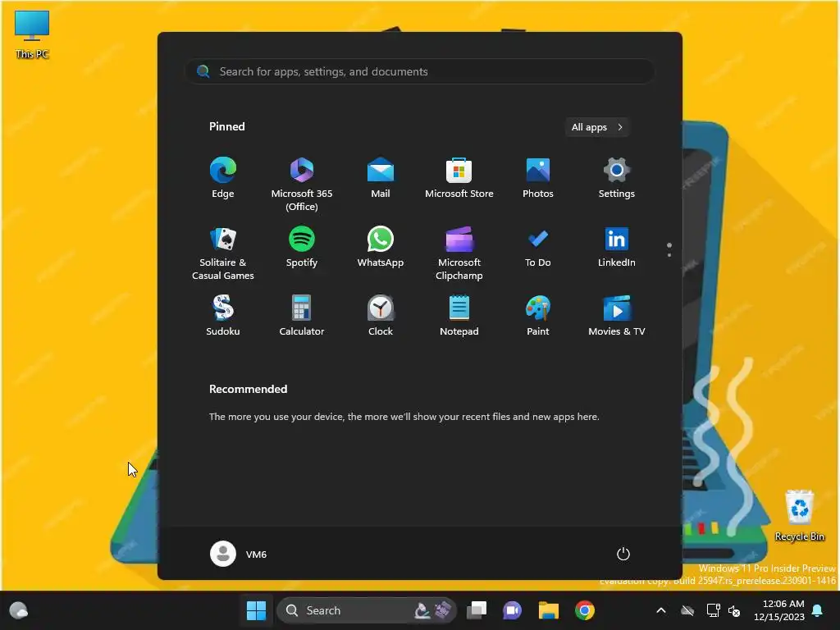Open Settings from the pinned apps
The width and height of the screenshot is (840, 630).
tap(617, 178)
